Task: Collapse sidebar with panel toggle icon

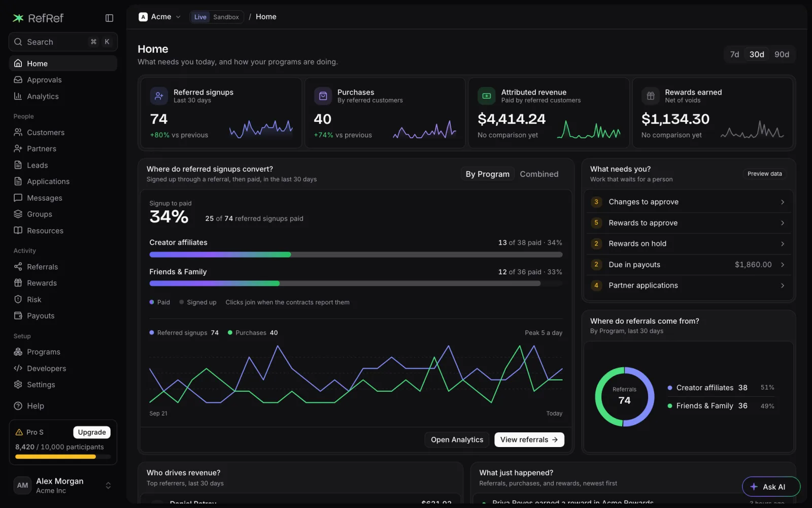Action: coord(109,18)
